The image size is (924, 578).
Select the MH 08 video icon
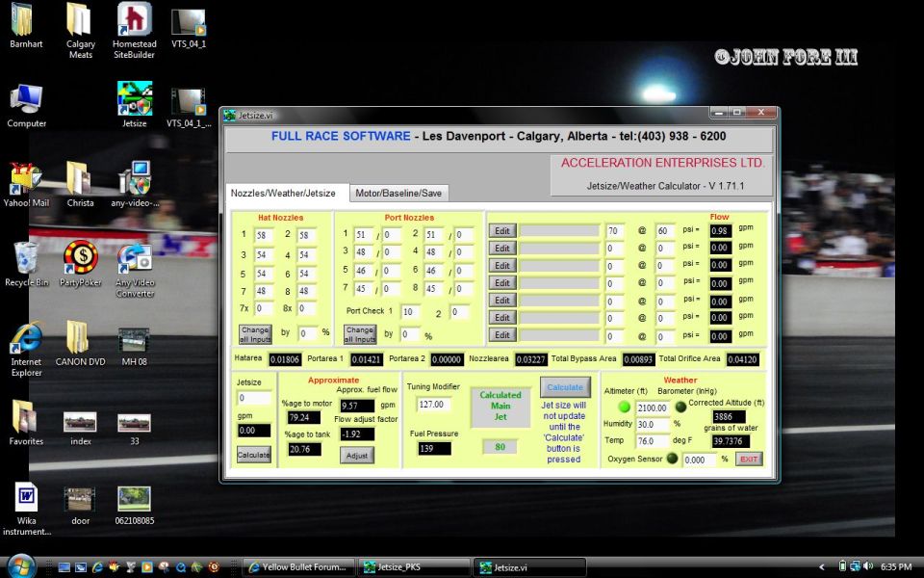(135, 346)
